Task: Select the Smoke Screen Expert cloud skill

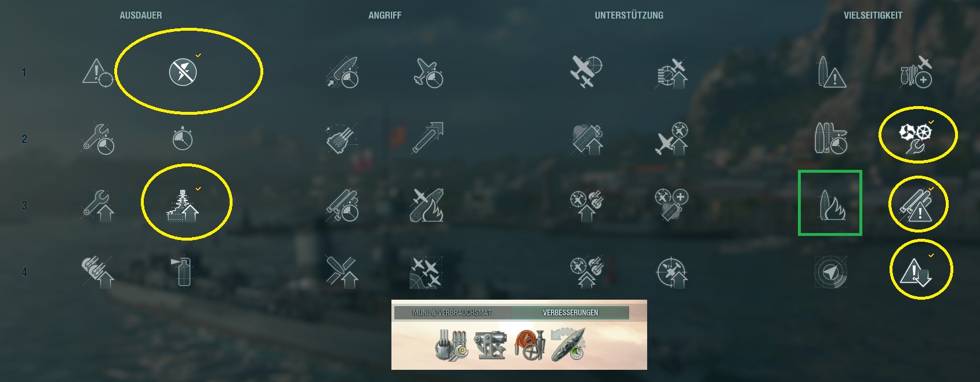Action: (x=587, y=139)
